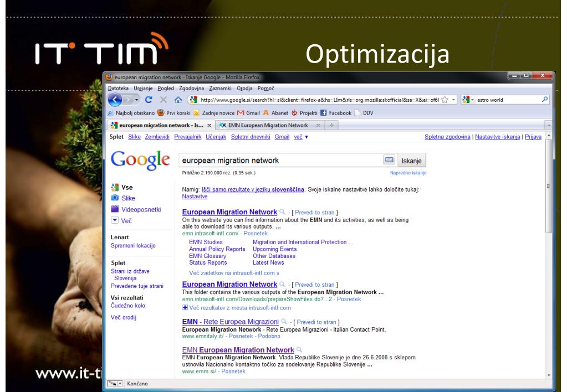Go to the home page icon
Screen dimensions: 567x392
click(178, 100)
